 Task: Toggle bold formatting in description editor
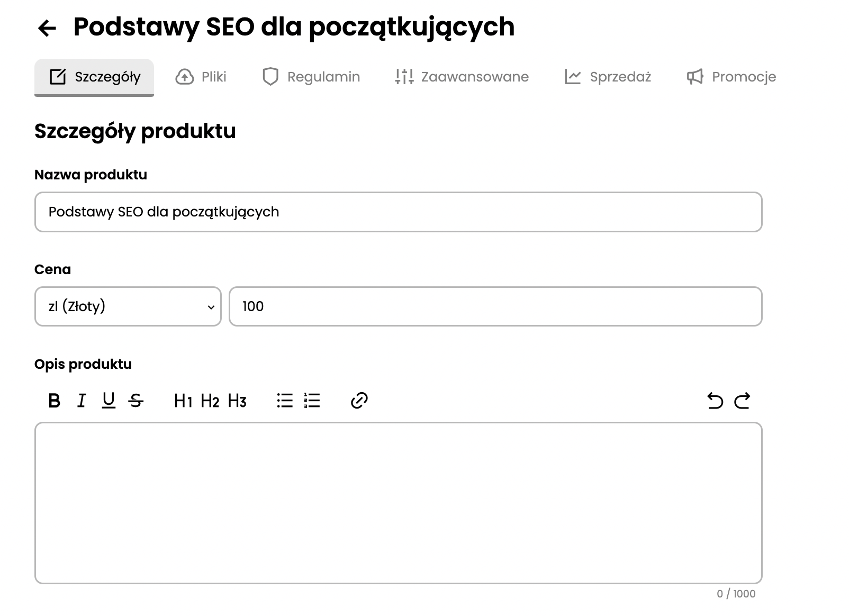click(54, 401)
